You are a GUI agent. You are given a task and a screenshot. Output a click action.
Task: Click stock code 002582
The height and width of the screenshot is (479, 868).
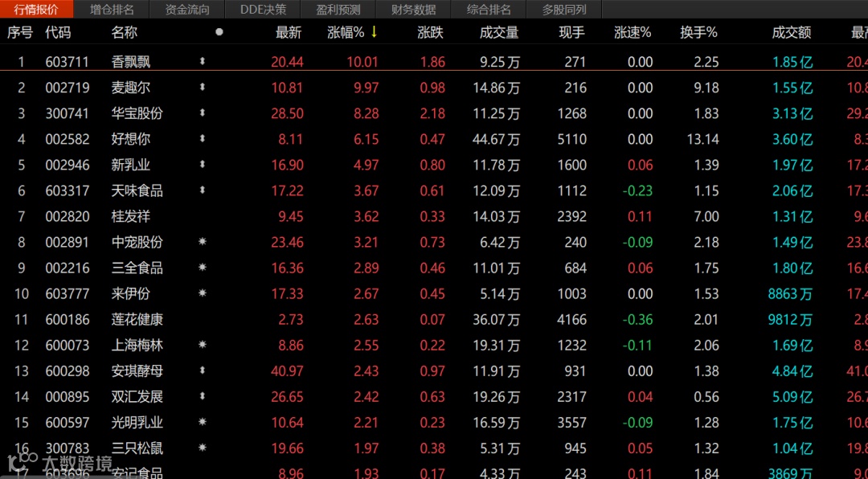pos(67,139)
